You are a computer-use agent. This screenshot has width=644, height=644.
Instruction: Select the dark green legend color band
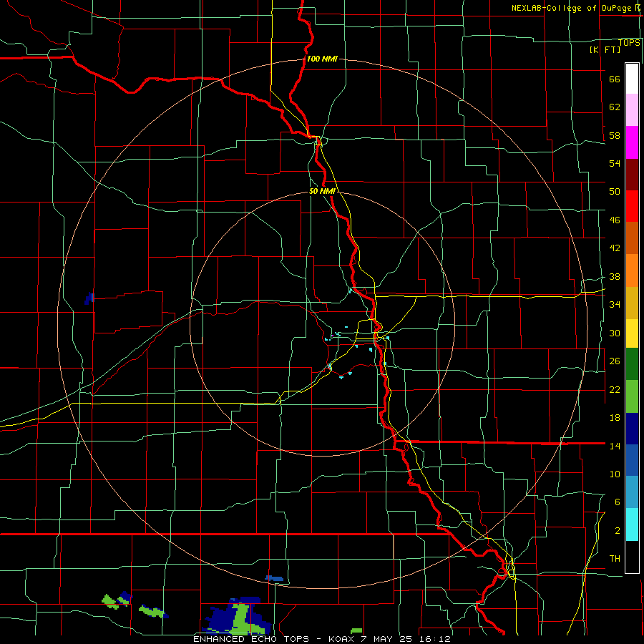point(632,364)
